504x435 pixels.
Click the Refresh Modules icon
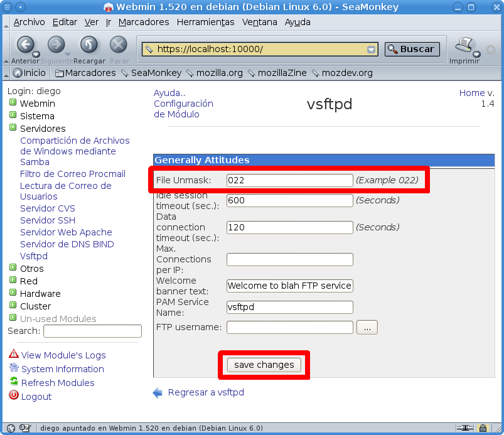[14, 383]
